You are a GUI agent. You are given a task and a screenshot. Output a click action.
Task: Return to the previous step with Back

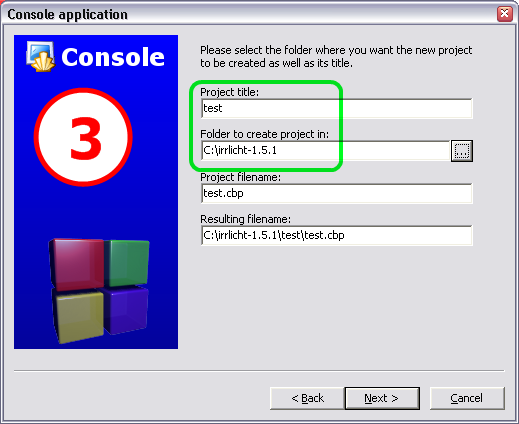pyautogui.click(x=307, y=398)
